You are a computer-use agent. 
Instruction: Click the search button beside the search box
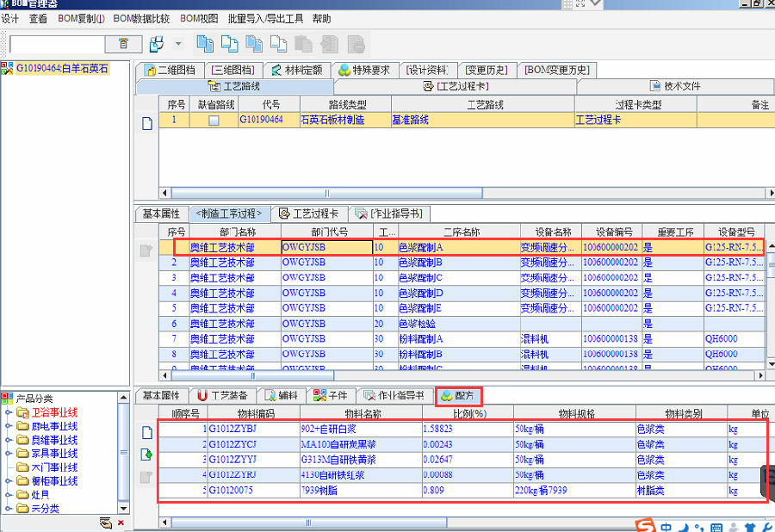pyautogui.click(x=124, y=44)
